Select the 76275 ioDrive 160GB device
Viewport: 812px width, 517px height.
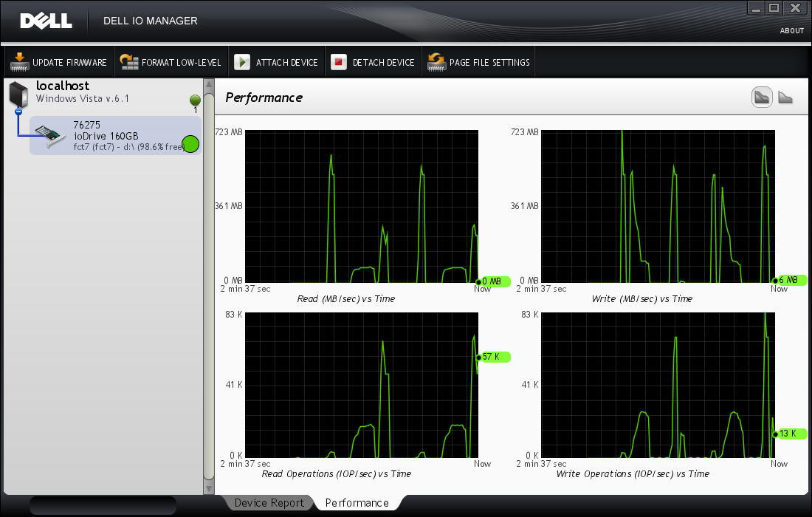[x=115, y=136]
